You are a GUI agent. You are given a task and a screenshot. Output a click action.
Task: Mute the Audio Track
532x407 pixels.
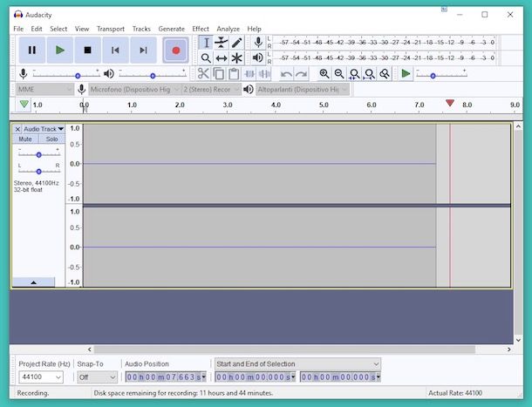(x=25, y=139)
